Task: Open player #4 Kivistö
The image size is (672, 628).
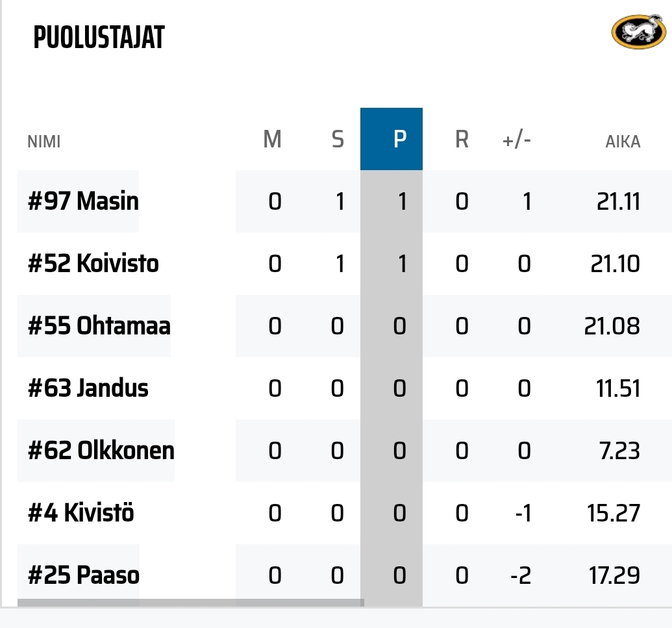Action: pos(81,512)
